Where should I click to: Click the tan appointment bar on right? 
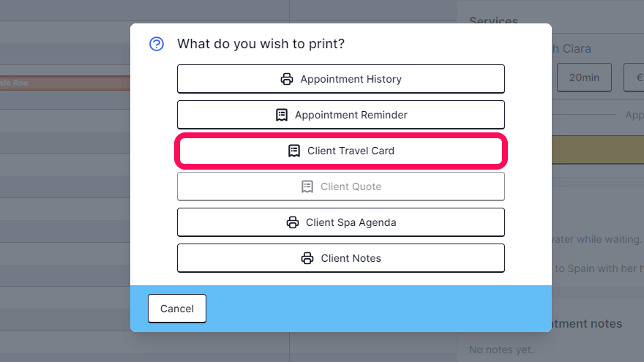click(598, 150)
